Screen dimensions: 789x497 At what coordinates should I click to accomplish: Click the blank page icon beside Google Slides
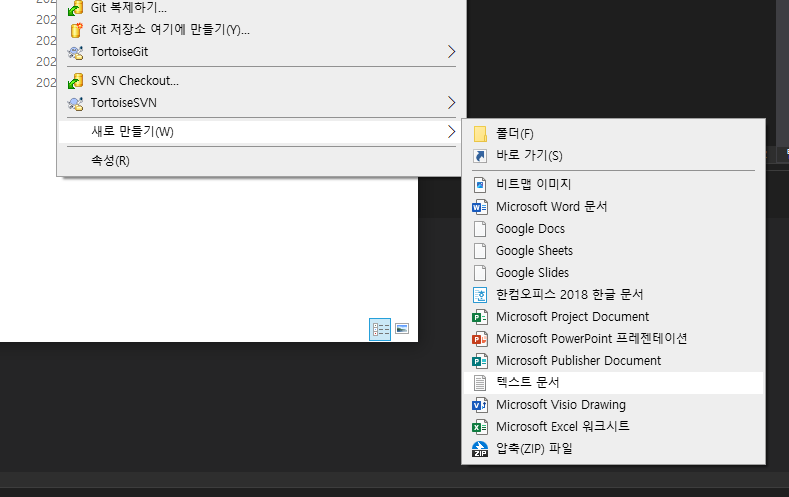[480, 273]
